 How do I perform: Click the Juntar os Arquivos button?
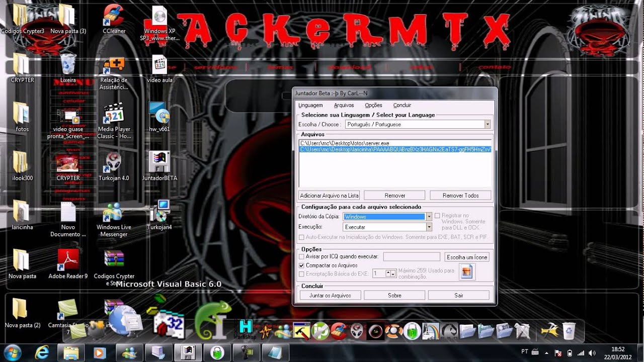(330, 296)
